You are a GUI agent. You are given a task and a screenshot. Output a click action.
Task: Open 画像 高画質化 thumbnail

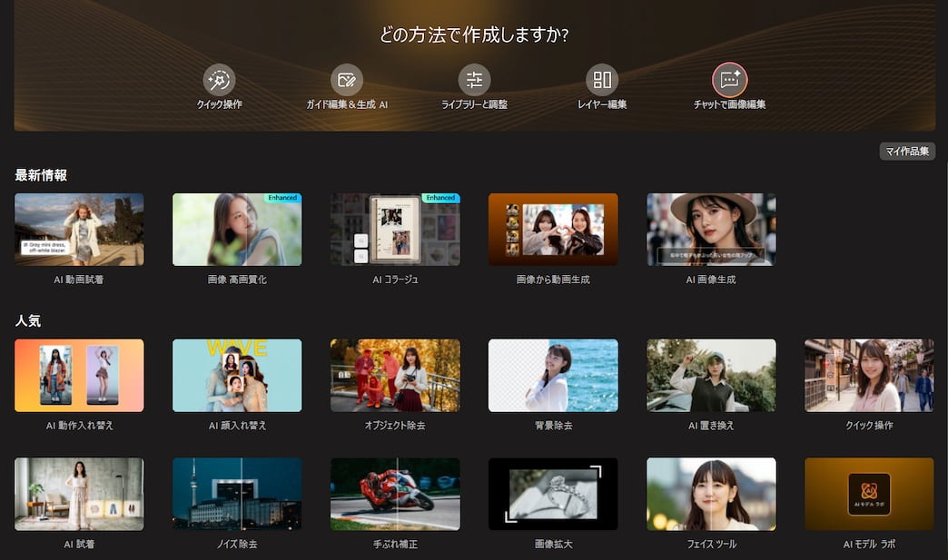[237, 230]
